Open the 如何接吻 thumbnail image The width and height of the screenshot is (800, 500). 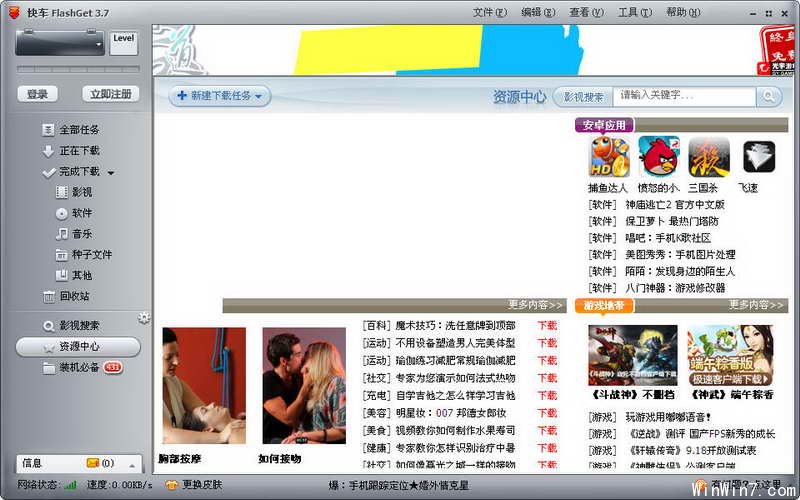click(304, 385)
